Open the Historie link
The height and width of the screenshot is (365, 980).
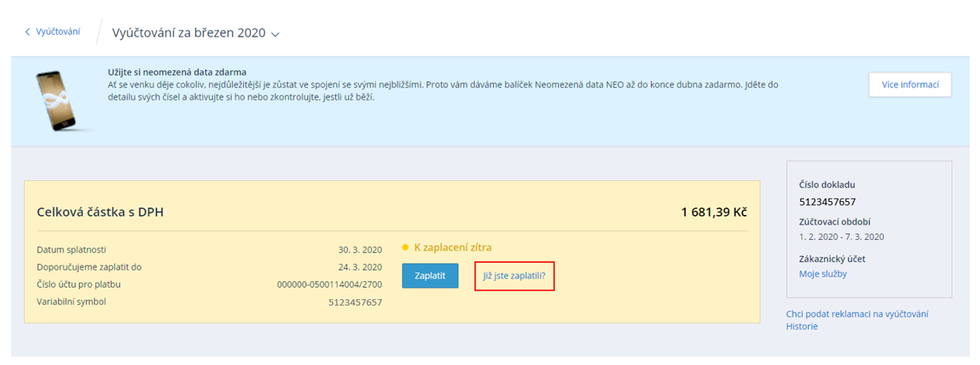(801, 326)
